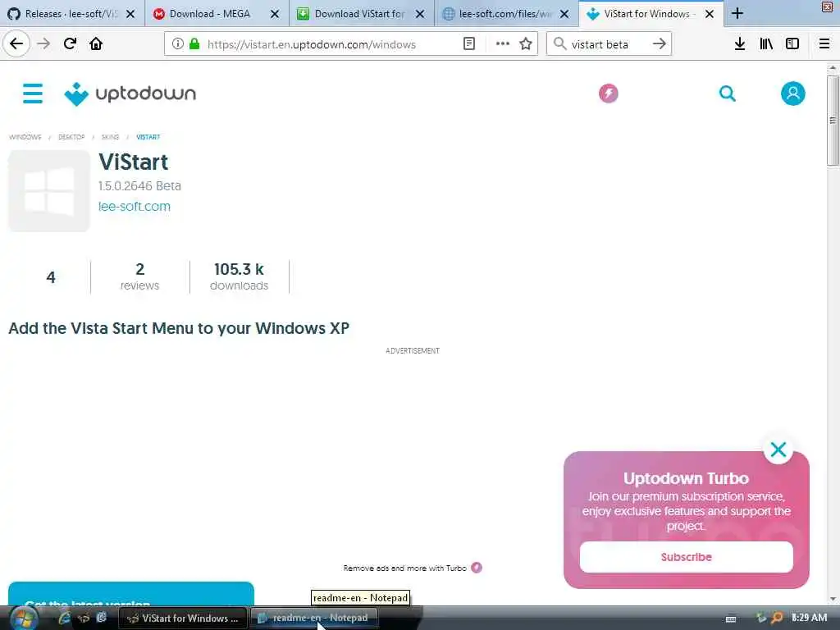
Task: Open the Firefox library icon
Action: [x=766, y=44]
